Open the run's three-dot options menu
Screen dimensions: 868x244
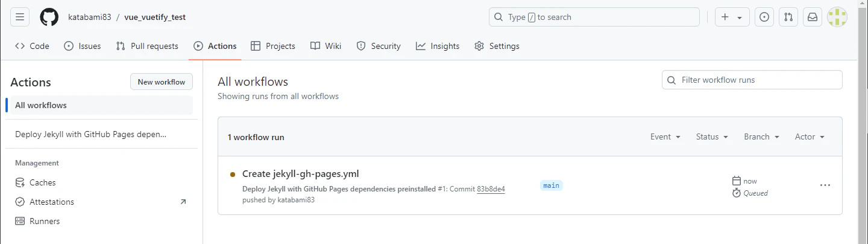[825, 185]
